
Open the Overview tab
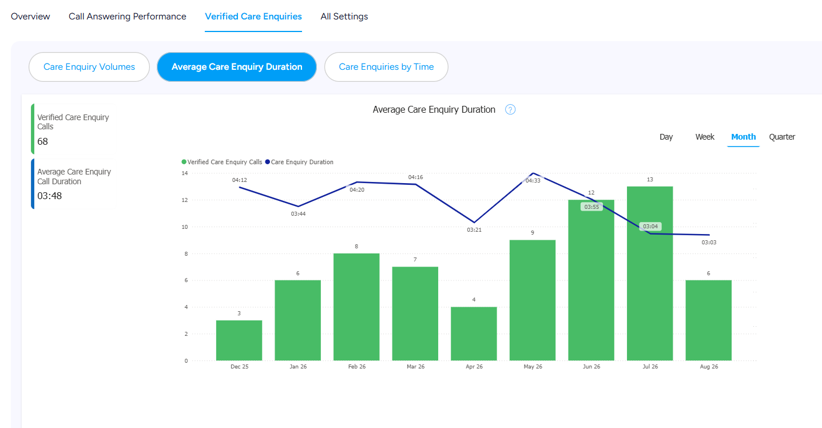tap(30, 16)
